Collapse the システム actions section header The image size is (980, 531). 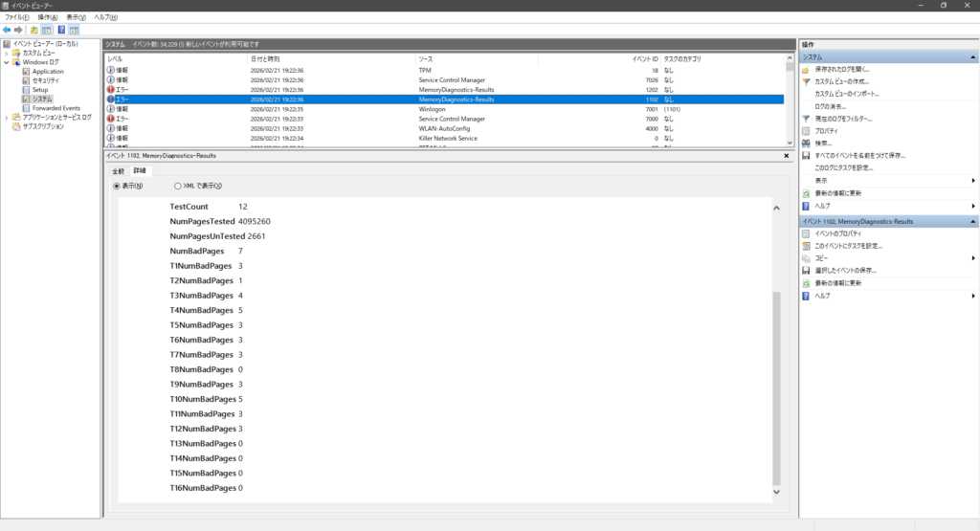972,57
